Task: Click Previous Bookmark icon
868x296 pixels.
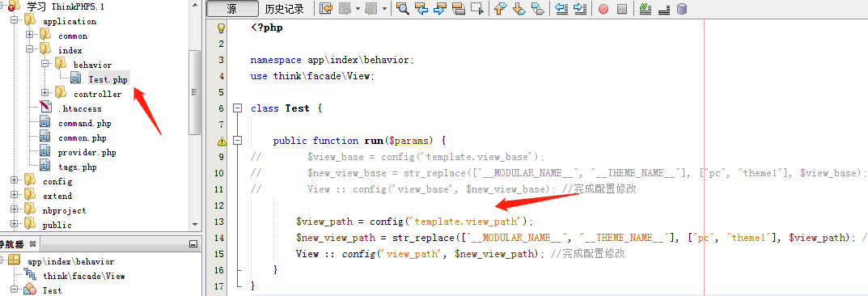Action: (501, 8)
